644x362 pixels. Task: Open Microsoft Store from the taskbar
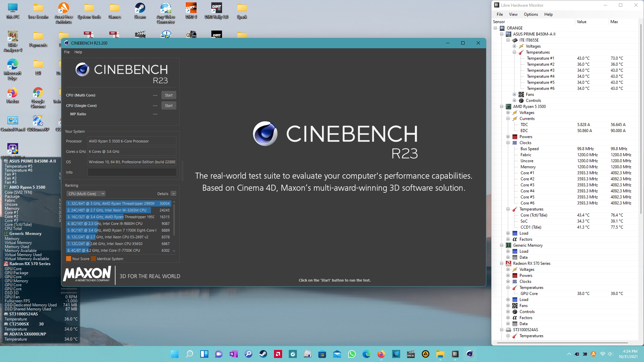tap(322, 354)
